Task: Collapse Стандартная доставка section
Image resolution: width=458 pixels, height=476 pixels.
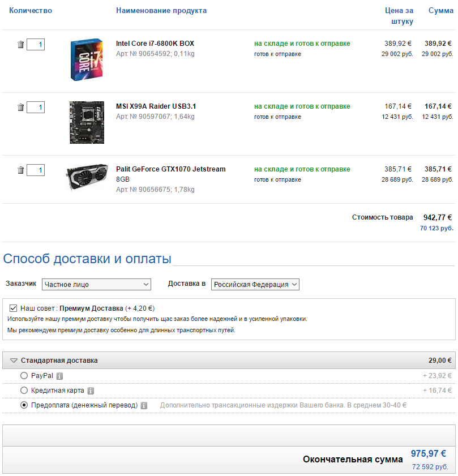Action: [x=14, y=360]
